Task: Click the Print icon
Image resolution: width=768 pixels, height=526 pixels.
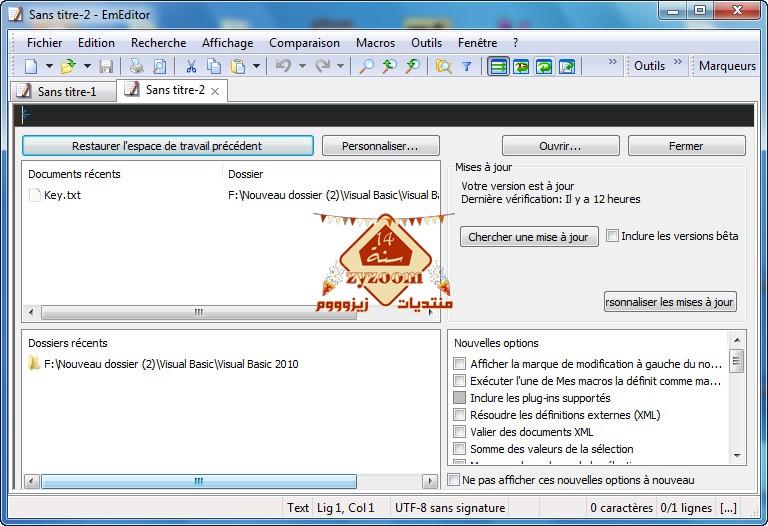Action: point(136,66)
